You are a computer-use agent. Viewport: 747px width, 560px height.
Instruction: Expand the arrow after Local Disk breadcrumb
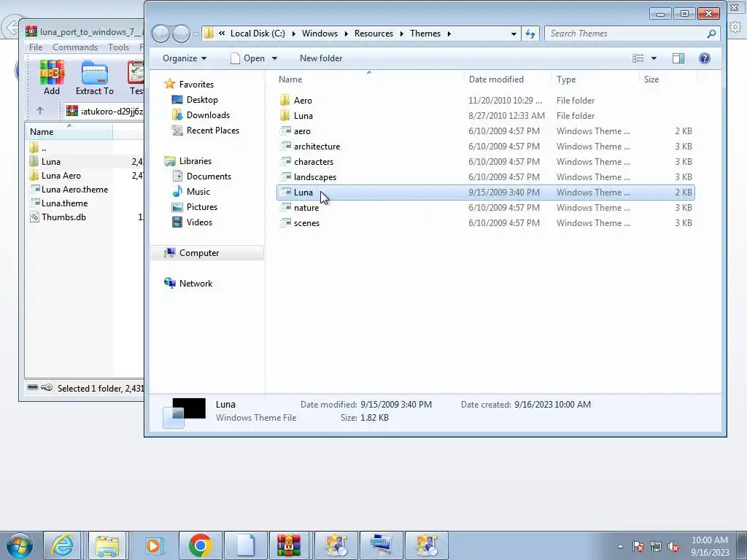293,34
